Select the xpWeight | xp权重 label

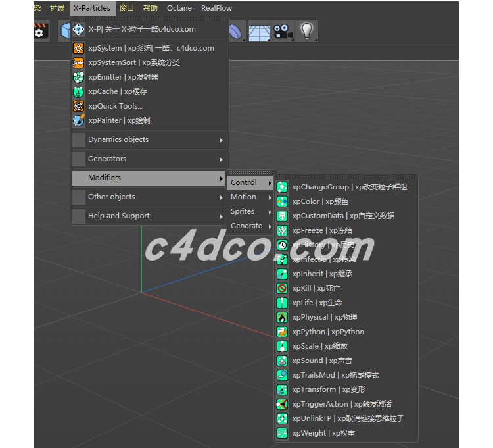tap(324, 433)
